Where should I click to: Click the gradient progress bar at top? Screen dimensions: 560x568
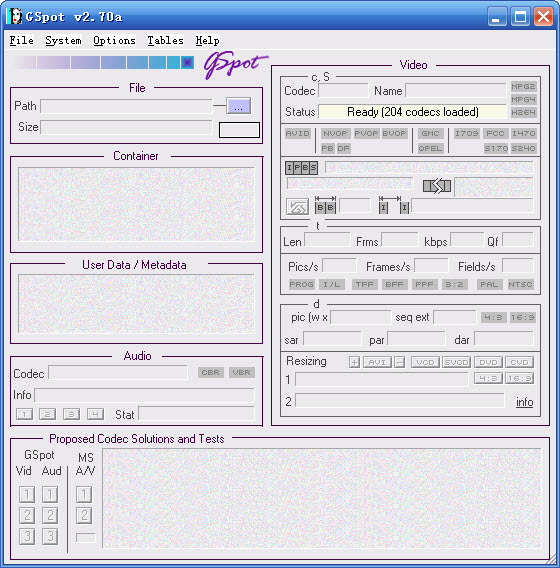pos(103,62)
